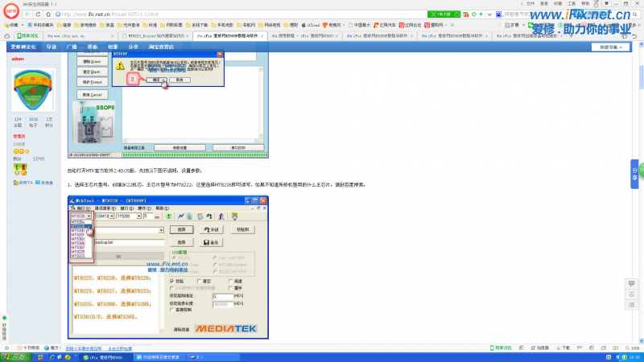Screen dimensions: 644x362
Task: Click the 360 browser logo icon
Action: pyautogui.click(x=11, y=9)
